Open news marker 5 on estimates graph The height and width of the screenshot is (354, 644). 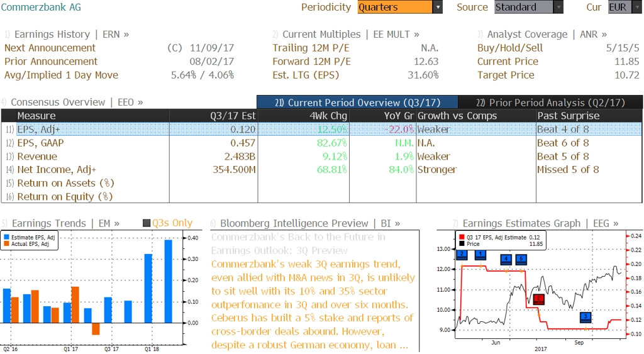coord(521,259)
